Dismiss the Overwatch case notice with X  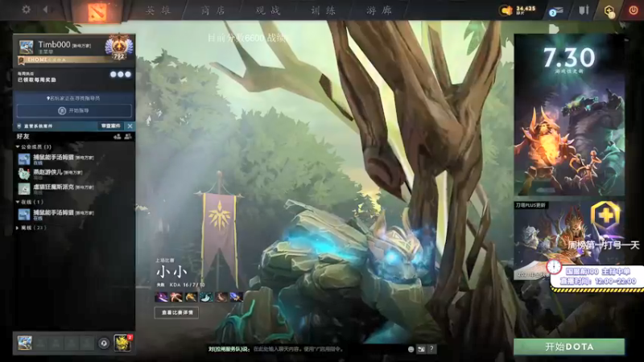click(x=130, y=126)
